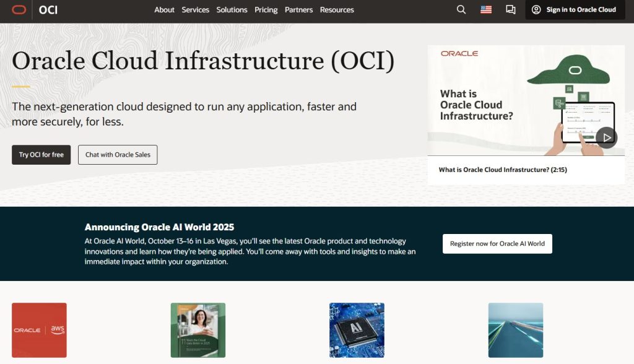Open the blue highway road thumbnail

coord(516,330)
